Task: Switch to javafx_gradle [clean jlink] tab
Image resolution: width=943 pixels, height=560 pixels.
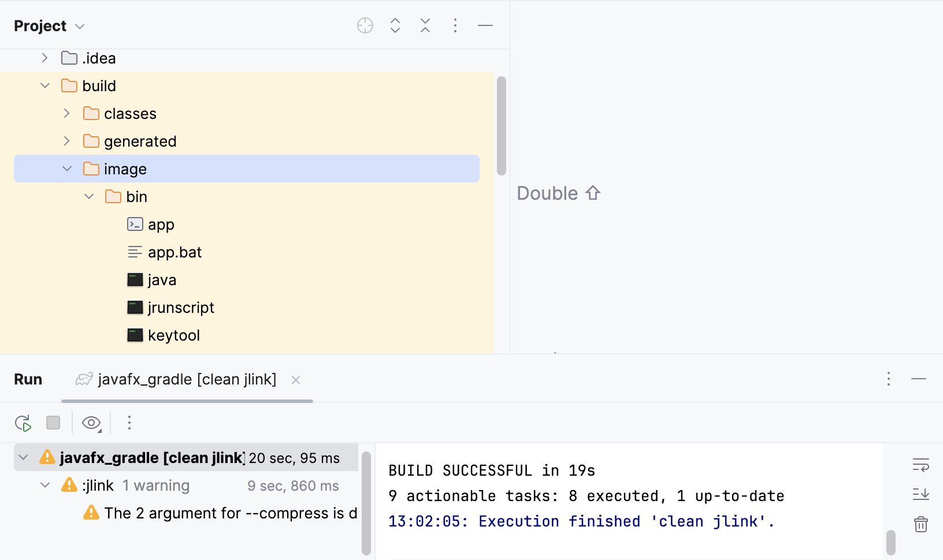Action: 187,379
